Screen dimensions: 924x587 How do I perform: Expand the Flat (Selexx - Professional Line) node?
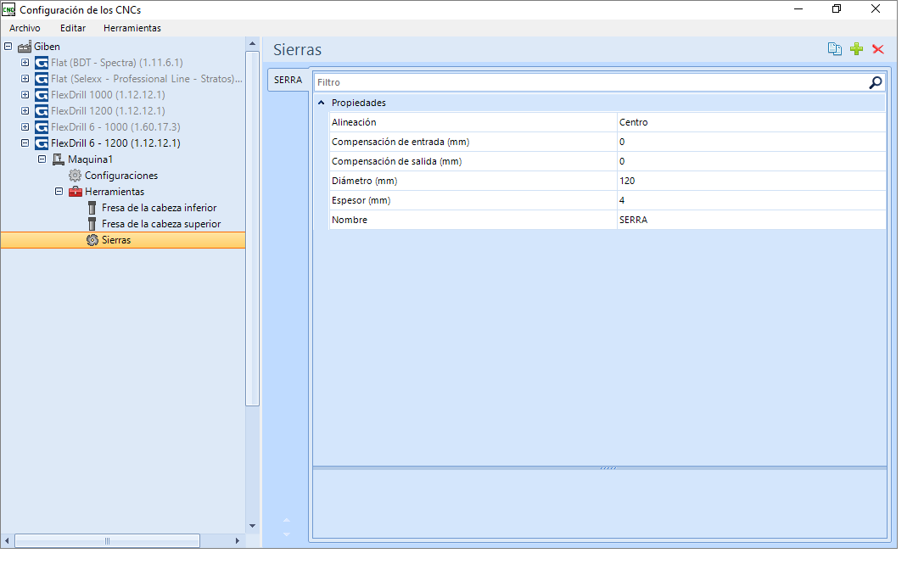(25, 78)
